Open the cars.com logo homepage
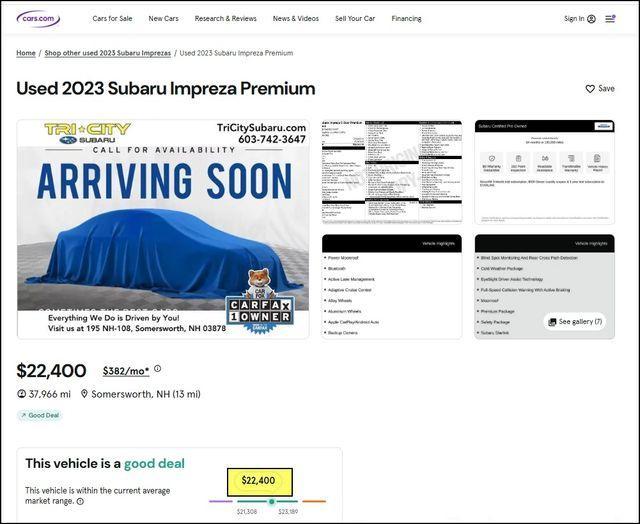 [x=38, y=19]
